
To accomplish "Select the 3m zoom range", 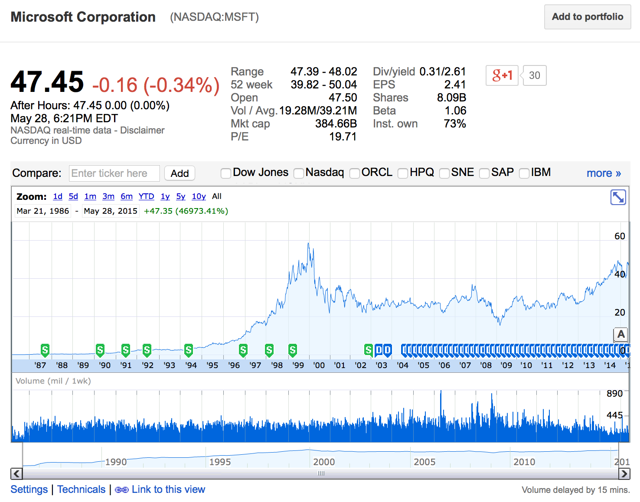I will [108, 197].
